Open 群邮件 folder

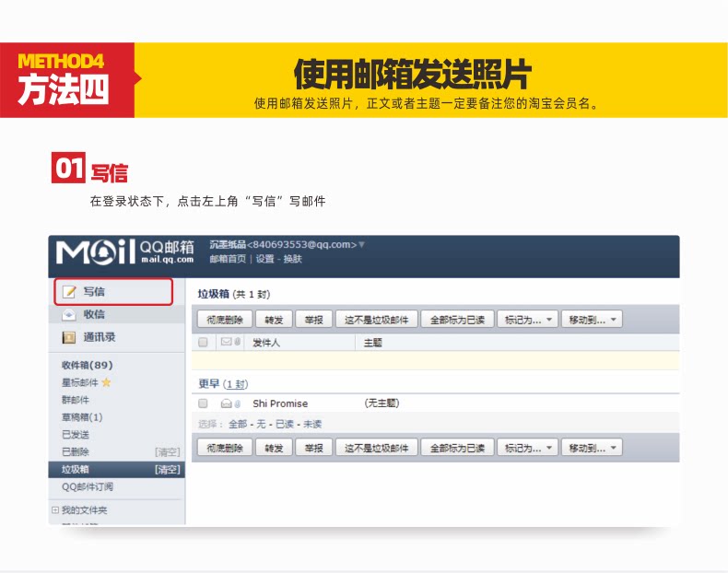[76, 400]
